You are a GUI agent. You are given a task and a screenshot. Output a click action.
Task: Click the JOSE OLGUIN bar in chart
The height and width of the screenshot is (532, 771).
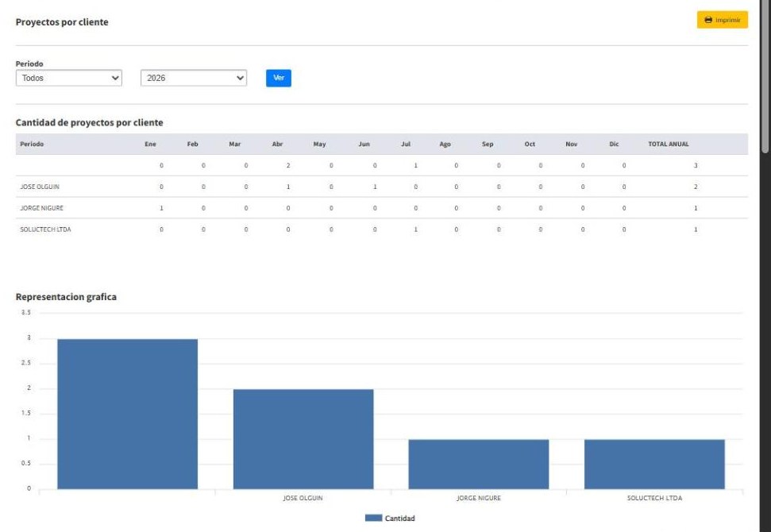pos(303,439)
